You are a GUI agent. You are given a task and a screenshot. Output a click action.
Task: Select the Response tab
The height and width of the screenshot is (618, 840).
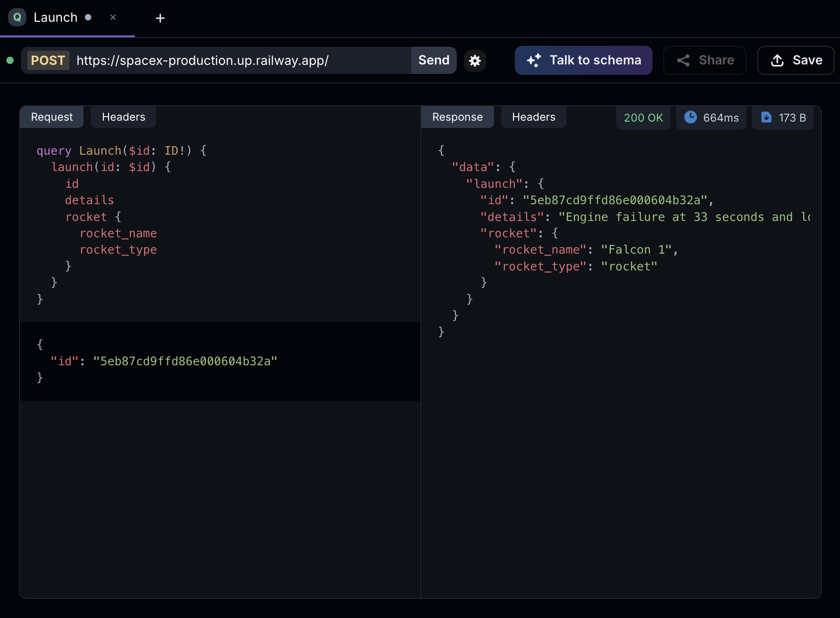(457, 117)
